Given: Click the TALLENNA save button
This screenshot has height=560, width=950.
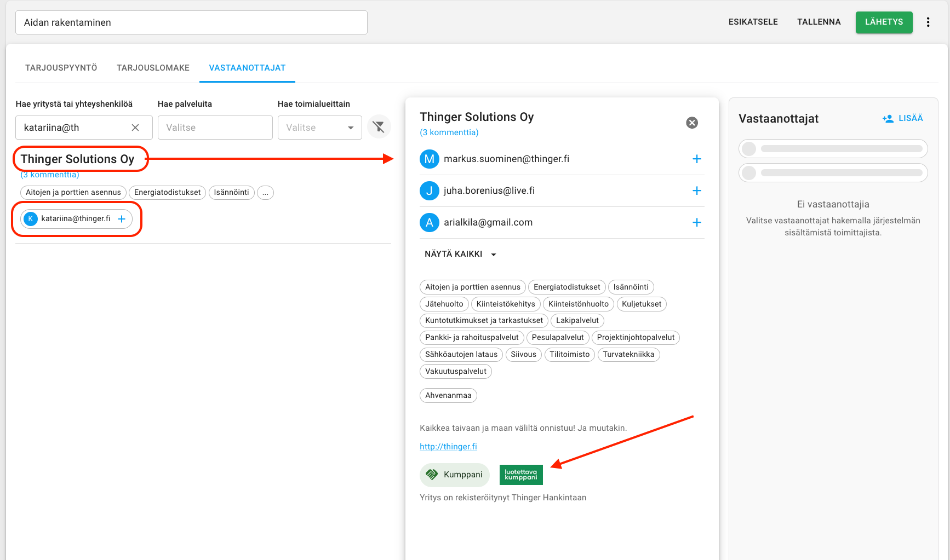Looking at the screenshot, I should [819, 22].
